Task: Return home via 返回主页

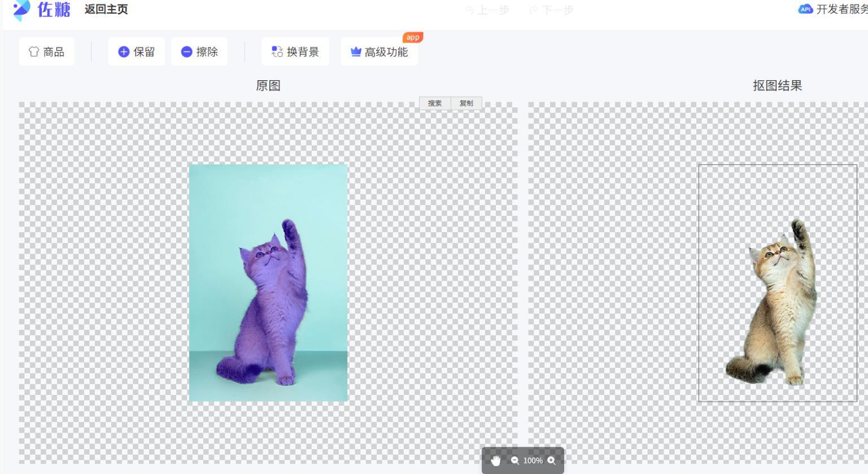Action: click(x=106, y=10)
